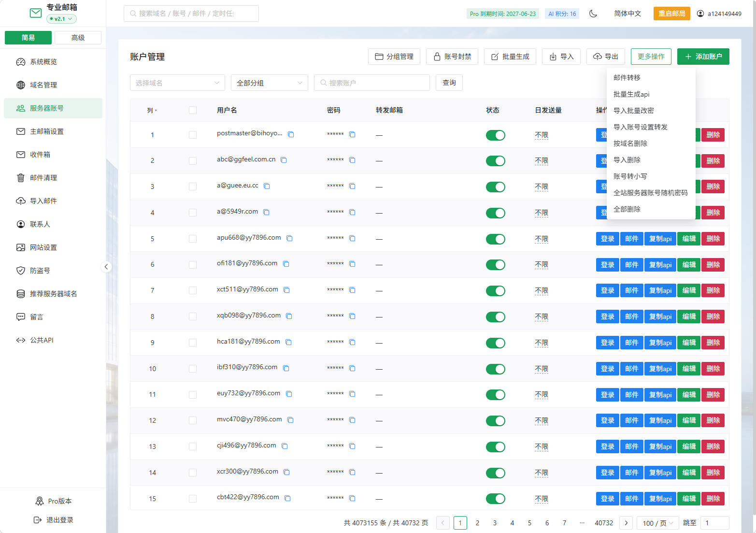This screenshot has width=756, height=533.
Task: Open the all groups (全部分组) dropdown
Action: pyautogui.click(x=270, y=83)
